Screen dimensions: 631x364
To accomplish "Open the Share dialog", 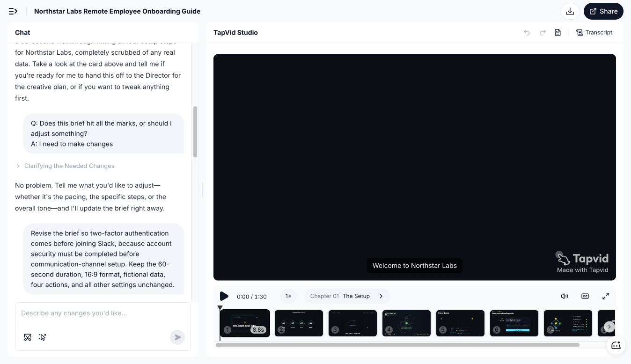I will tap(603, 11).
